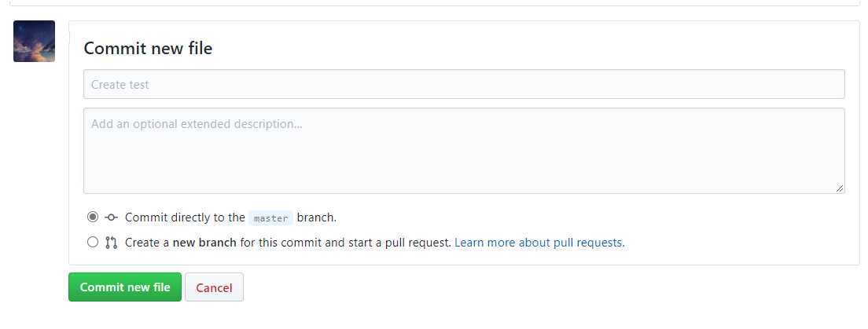Click the 'for this commit and start a pull request' label
This screenshot has width=868, height=329.
(345, 242)
